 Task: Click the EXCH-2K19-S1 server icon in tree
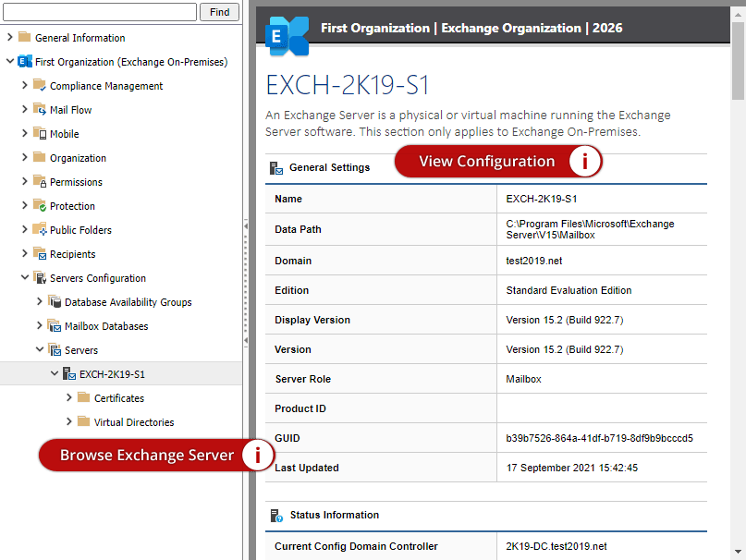tap(69, 373)
